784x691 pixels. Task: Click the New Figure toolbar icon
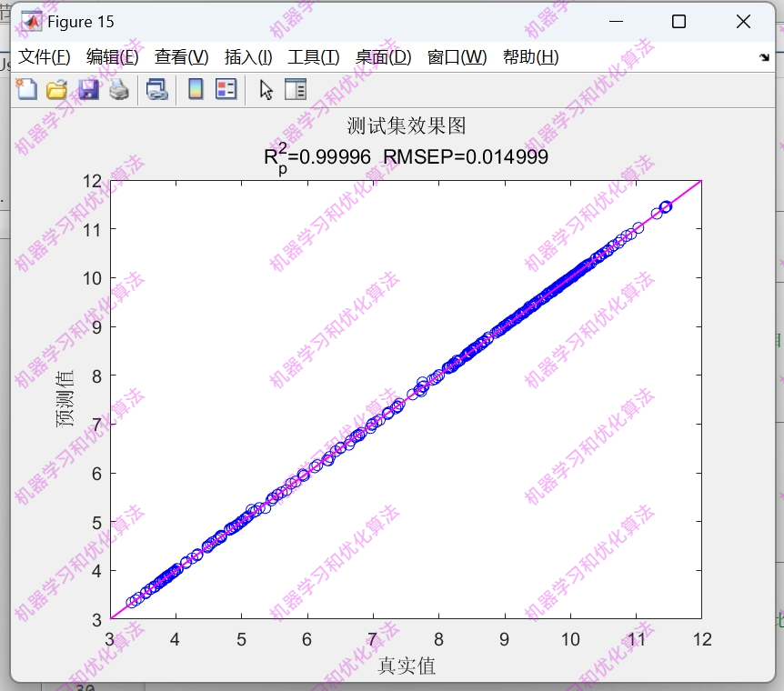tap(26, 90)
